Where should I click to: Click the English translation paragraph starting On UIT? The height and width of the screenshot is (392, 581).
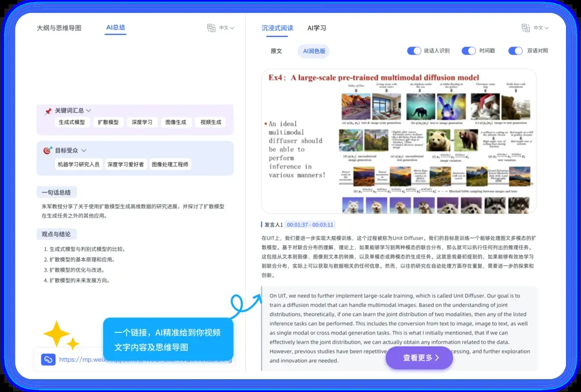click(400, 328)
